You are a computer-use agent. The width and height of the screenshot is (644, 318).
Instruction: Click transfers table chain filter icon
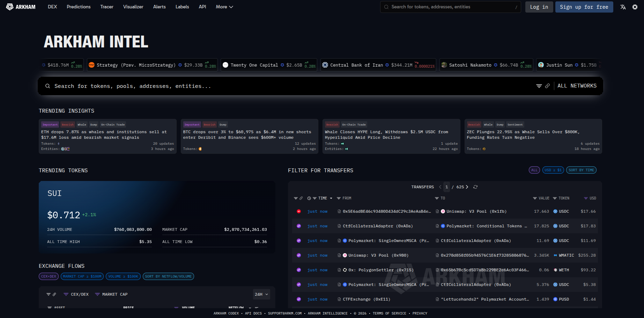[x=296, y=198]
